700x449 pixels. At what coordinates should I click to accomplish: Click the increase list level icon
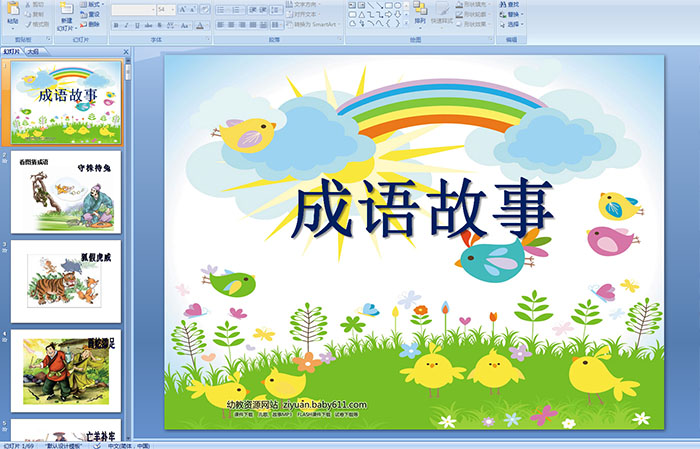[x=263, y=10]
